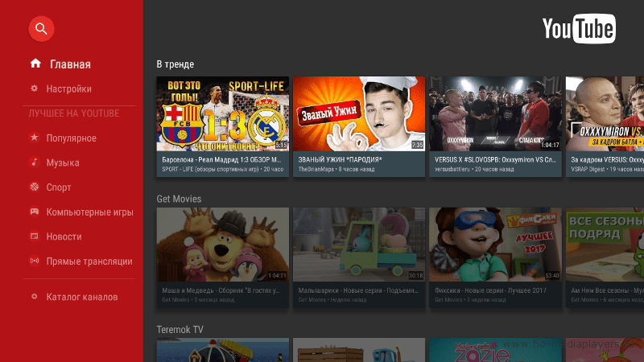Click the sport ball icon
The width and height of the screenshot is (644, 362).
(x=34, y=187)
